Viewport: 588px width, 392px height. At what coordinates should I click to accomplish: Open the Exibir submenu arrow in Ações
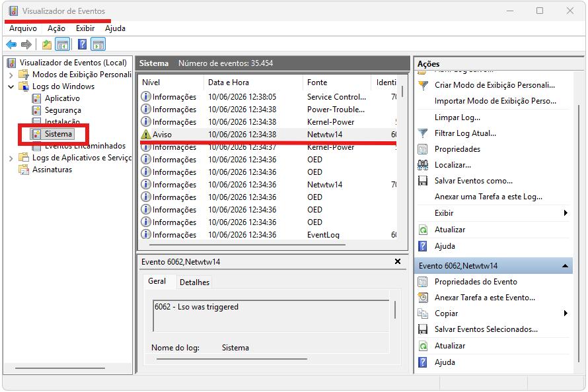pyautogui.click(x=566, y=213)
